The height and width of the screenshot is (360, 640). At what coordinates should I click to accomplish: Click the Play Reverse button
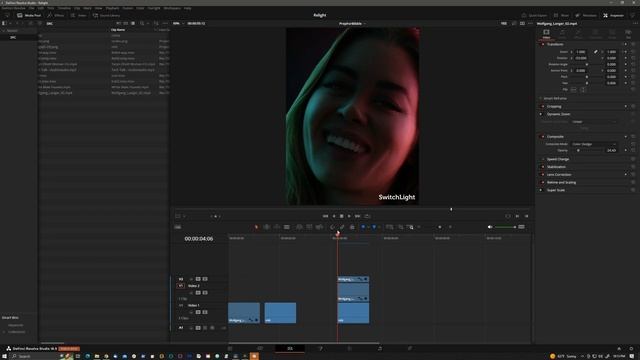[x=334, y=216]
